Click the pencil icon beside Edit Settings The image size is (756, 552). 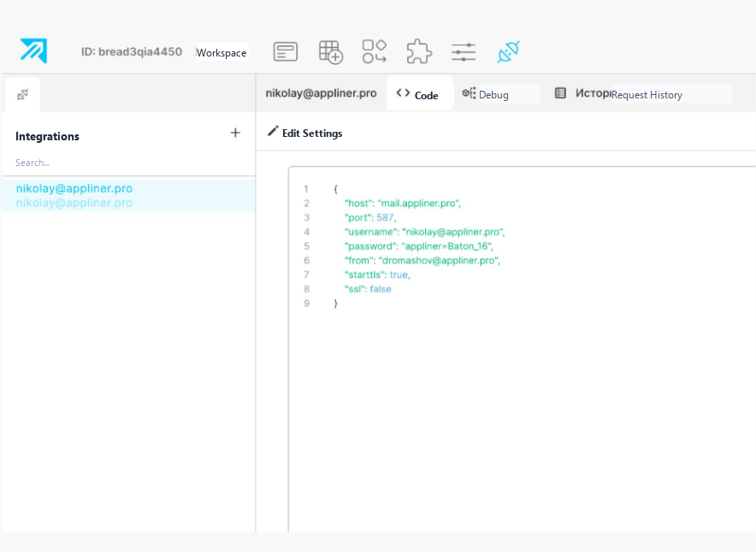(x=273, y=131)
